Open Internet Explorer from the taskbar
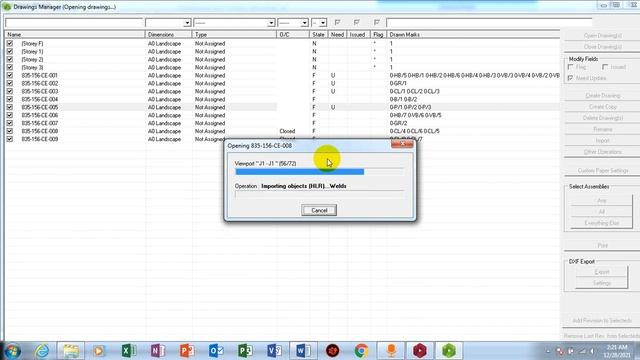 (x=42, y=351)
